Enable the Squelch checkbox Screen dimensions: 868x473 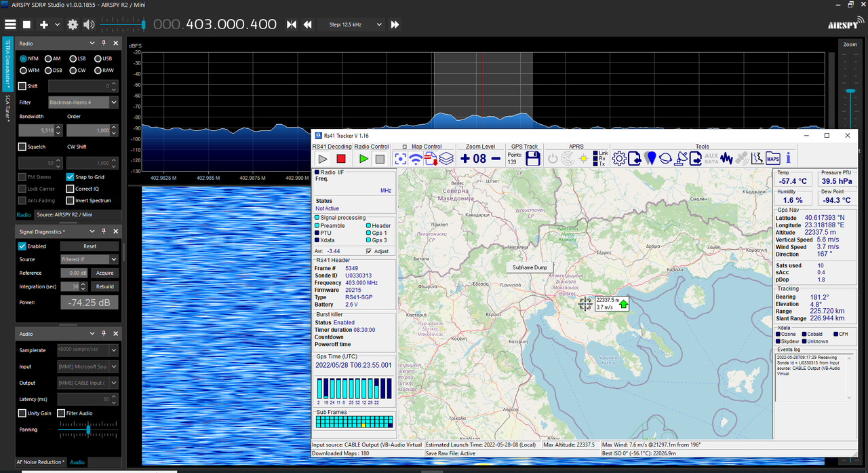[x=32, y=147]
